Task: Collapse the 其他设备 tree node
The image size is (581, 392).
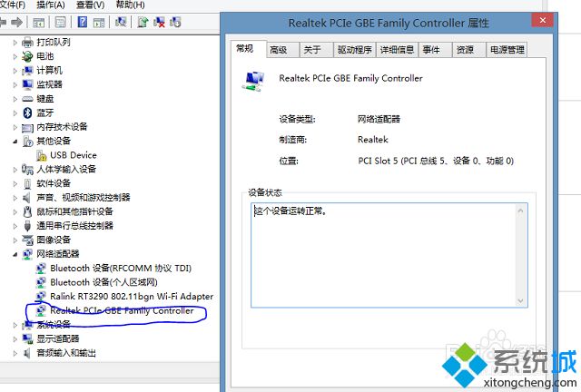Action: click(15, 142)
